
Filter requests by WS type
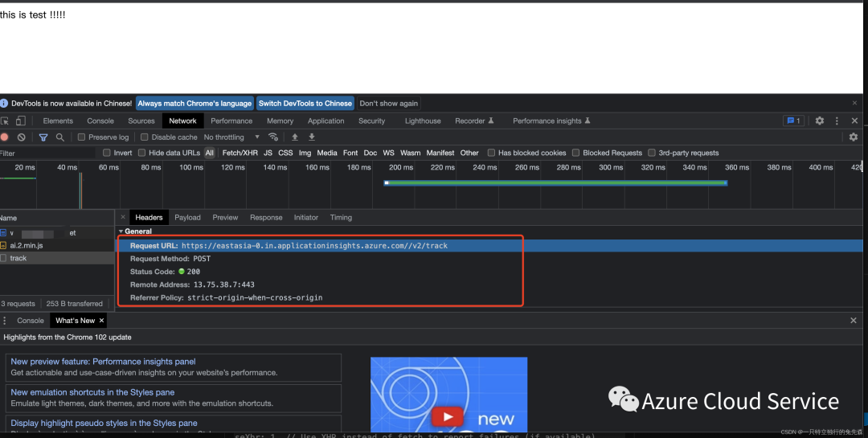[x=389, y=153]
